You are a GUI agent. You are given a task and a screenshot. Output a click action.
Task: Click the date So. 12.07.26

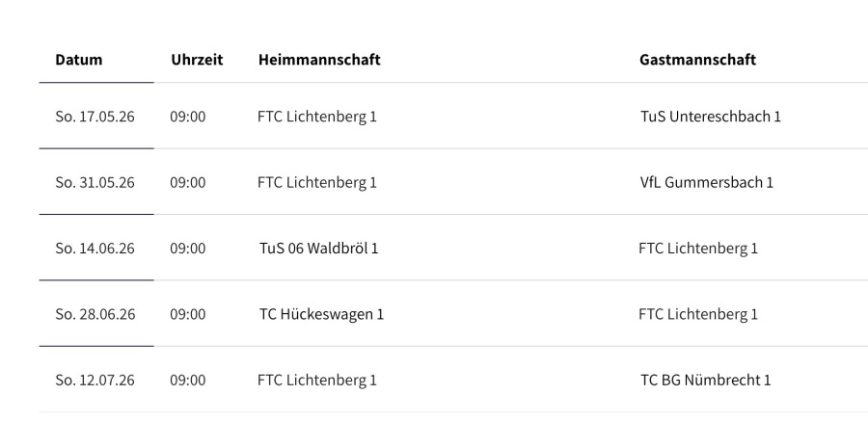click(95, 381)
